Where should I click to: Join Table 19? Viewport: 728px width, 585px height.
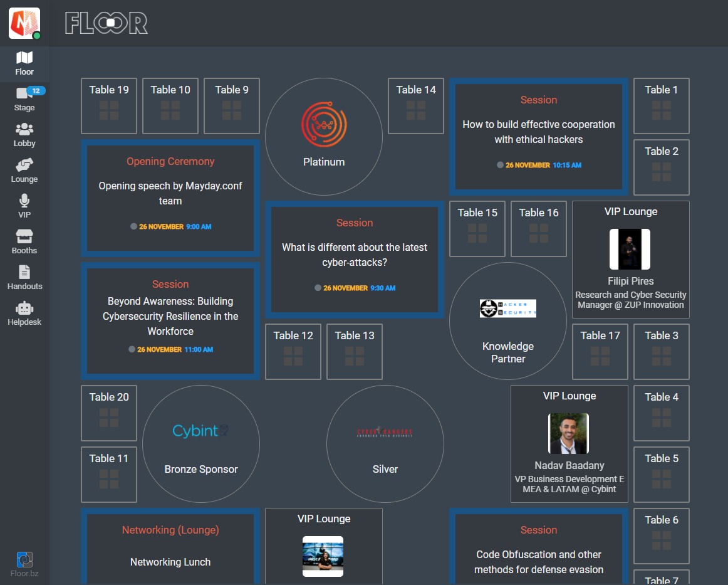click(109, 106)
